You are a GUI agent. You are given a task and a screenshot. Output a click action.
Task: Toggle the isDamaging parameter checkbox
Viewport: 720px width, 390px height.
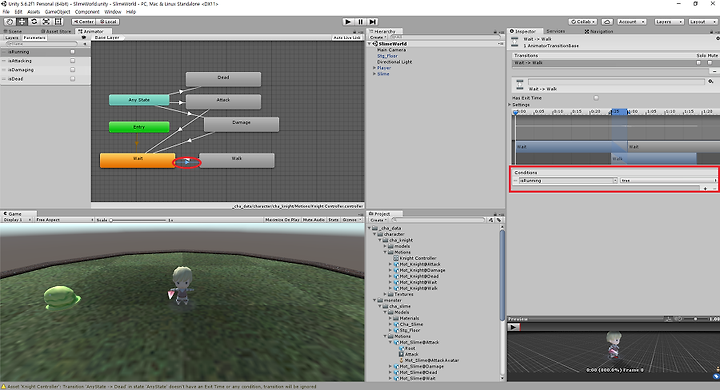[x=73, y=70]
